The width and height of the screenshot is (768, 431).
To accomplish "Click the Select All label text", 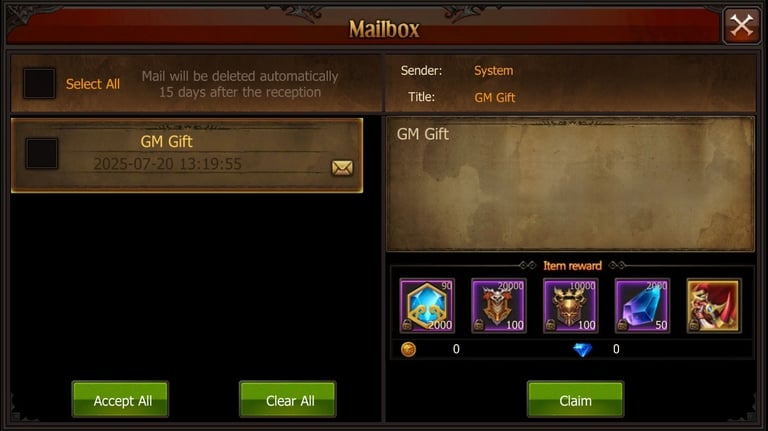I will point(93,84).
